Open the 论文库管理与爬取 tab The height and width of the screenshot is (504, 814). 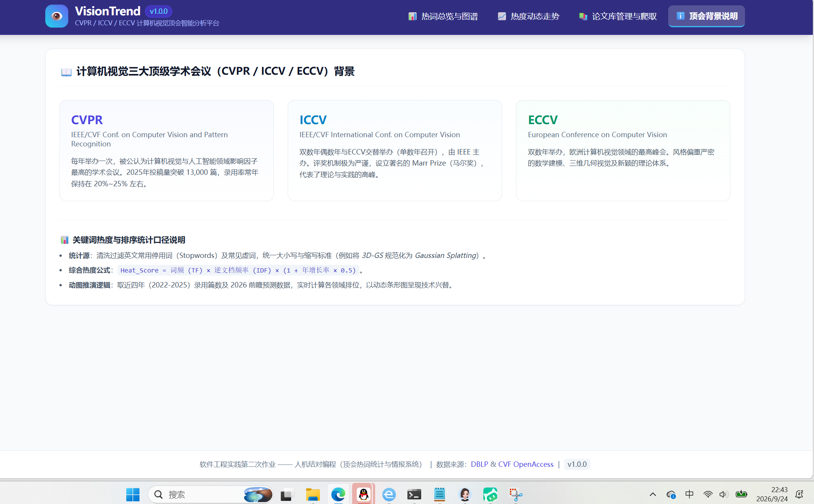(x=618, y=16)
